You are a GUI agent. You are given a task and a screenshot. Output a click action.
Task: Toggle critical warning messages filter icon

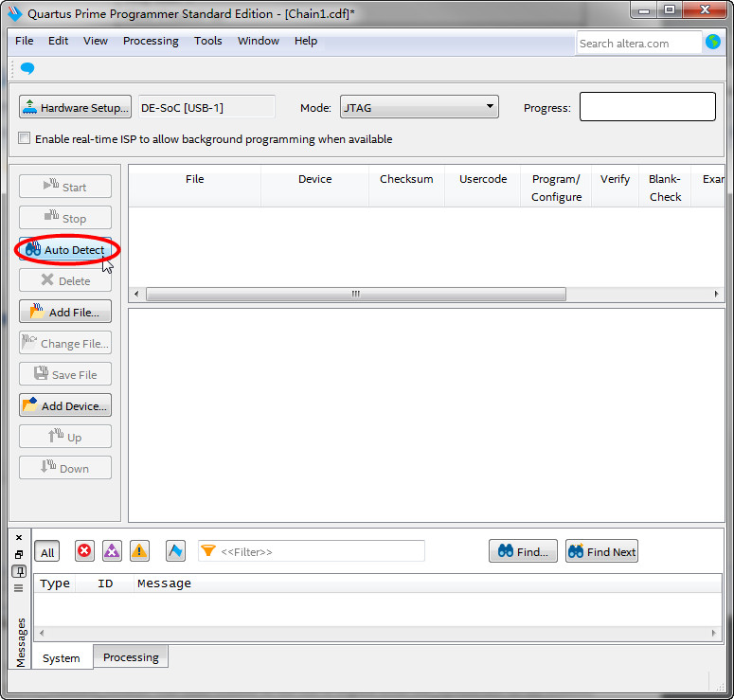(x=112, y=550)
